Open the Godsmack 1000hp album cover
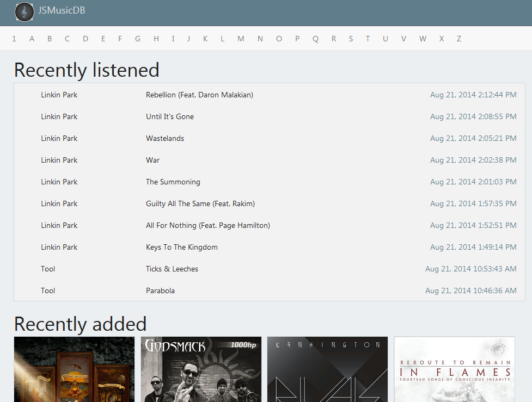This screenshot has height=402, width=532. coord(200,369)
